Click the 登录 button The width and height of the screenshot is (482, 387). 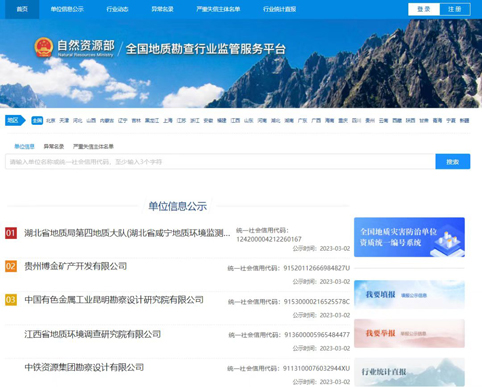pyautogui.click(x=424, y=9)
